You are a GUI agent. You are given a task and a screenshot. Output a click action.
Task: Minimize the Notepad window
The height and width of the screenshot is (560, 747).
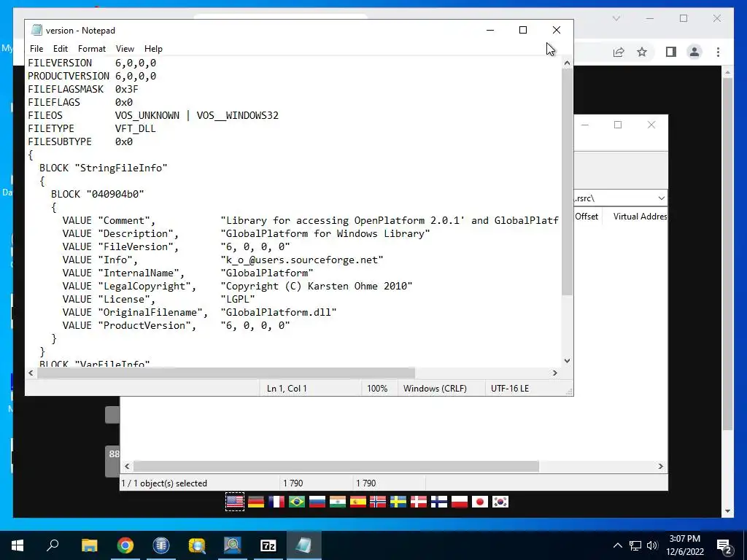490,30
